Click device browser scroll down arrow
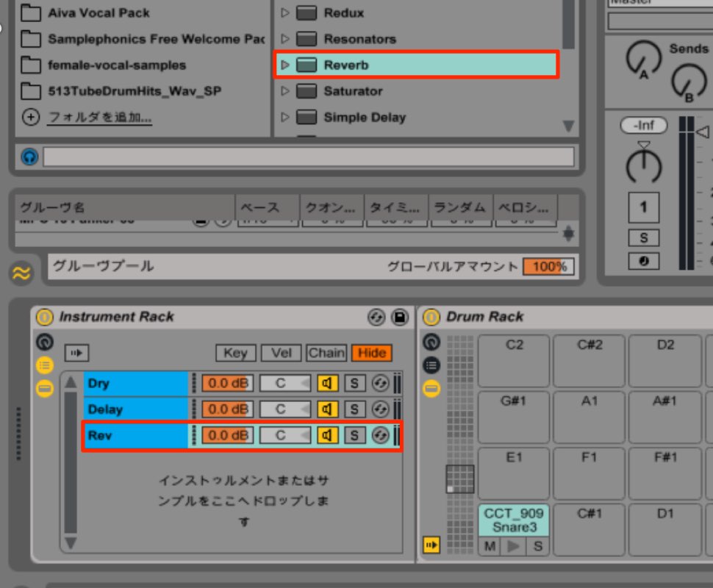 (568, 126)
